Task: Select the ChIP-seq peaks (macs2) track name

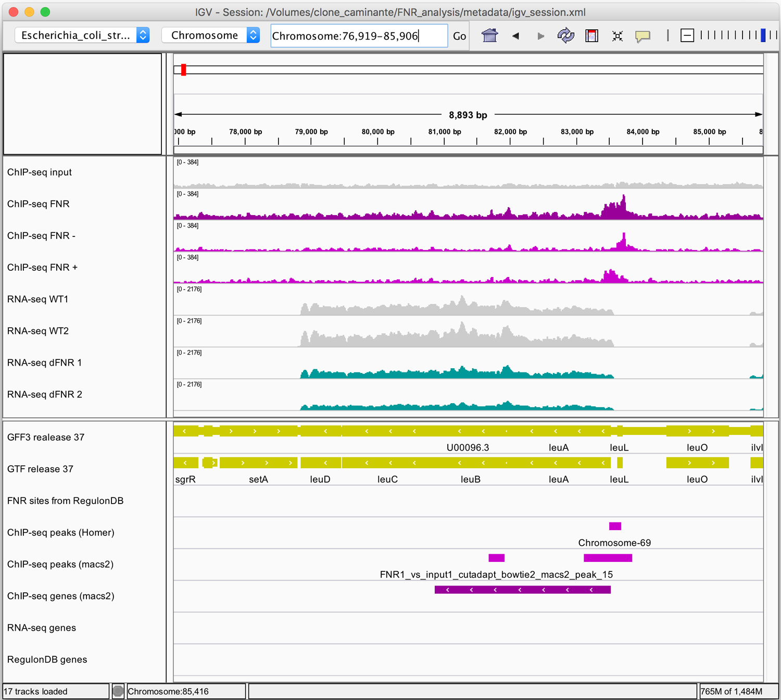Action: (60, 565)
